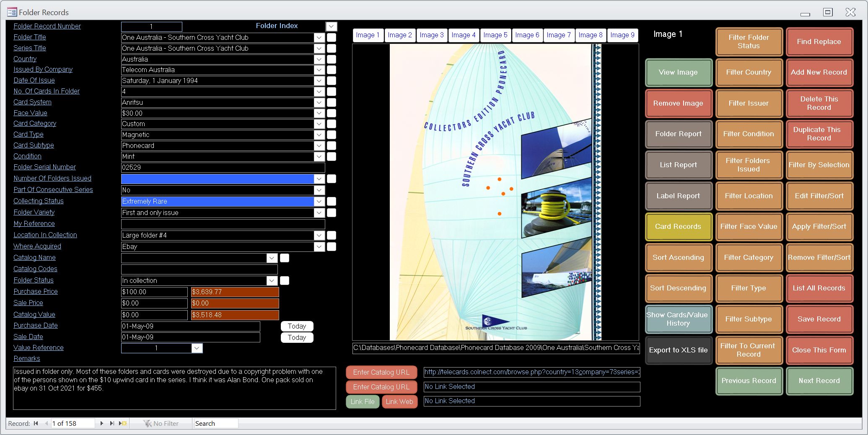Viewport: 868px width, 435px height.
Task: Expand the Collecting Status dropdown
Action: (x=319, y=201)
